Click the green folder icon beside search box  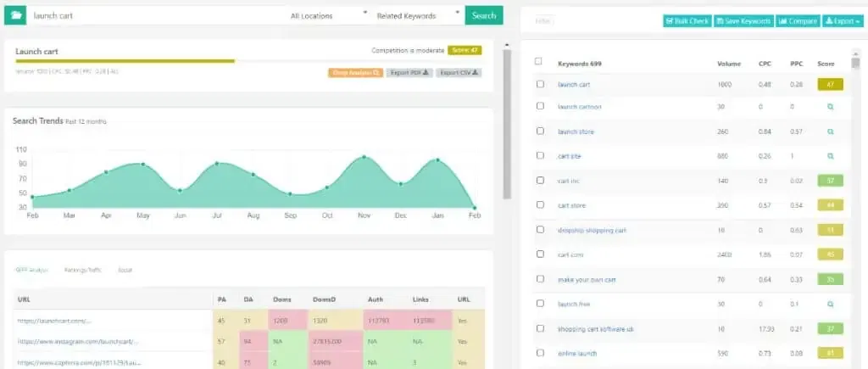(x=15, y=15)
